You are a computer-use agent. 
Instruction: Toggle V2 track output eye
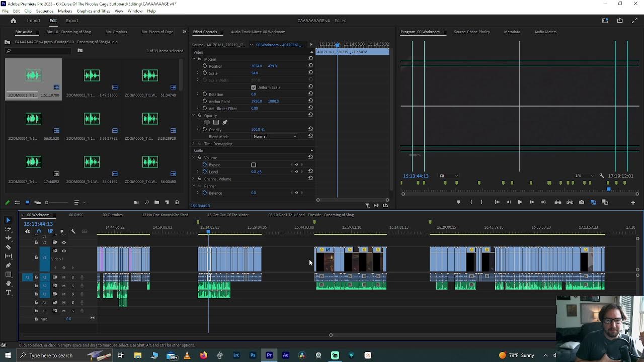coord(64,242)
